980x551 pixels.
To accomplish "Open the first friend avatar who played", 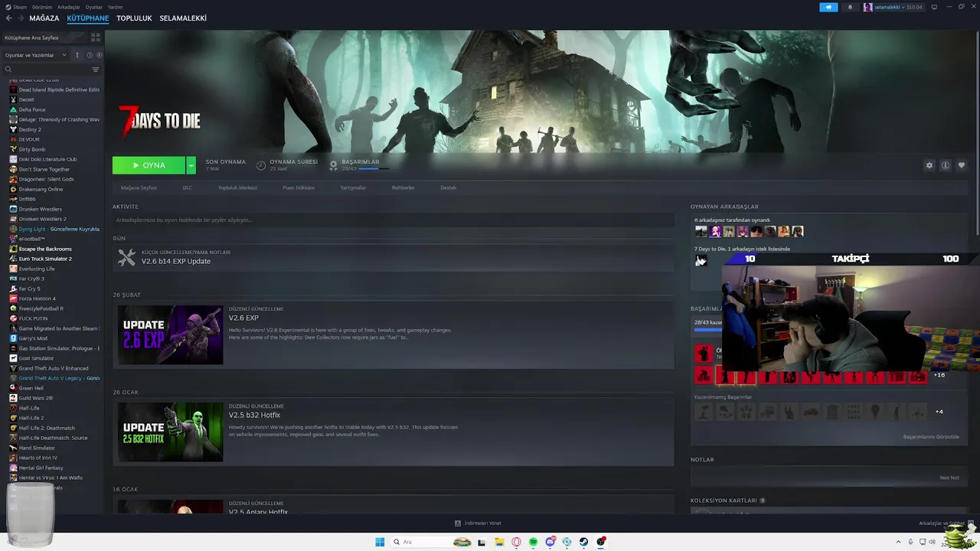I will [701, 231].
